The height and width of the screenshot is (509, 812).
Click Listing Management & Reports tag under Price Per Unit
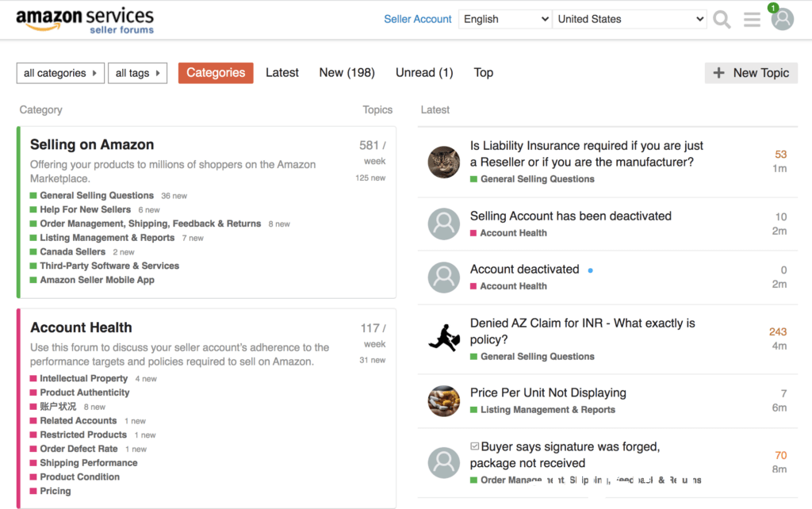pos(548,410)
